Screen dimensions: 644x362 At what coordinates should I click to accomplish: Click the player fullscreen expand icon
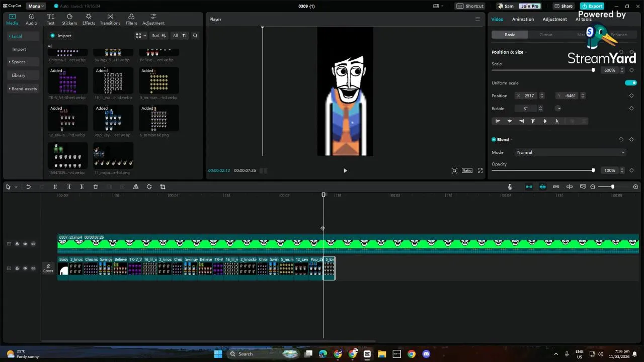tap(480, 170)
